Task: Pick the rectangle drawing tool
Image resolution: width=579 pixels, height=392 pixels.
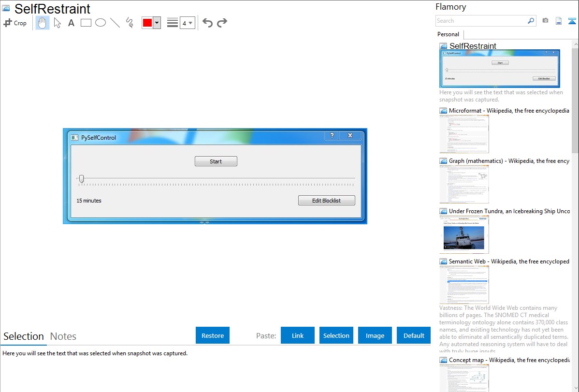Action: pyautogui.click(x=86, y=23)
